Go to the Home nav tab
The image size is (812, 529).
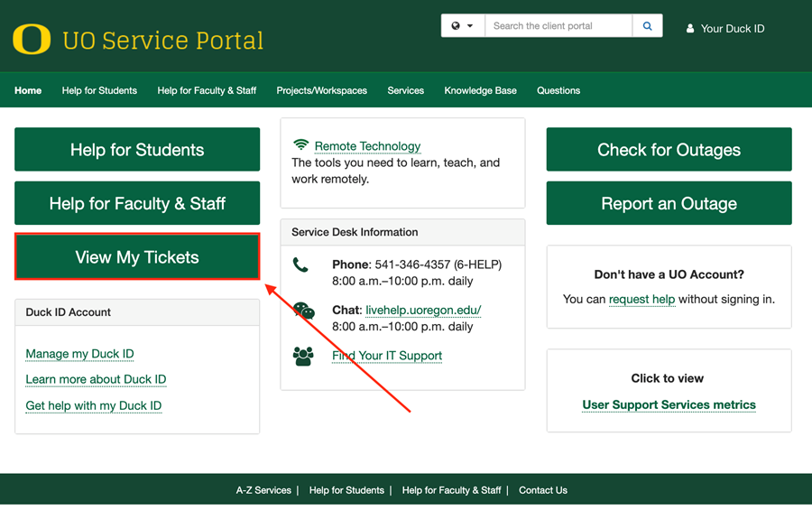pos(28,90)
